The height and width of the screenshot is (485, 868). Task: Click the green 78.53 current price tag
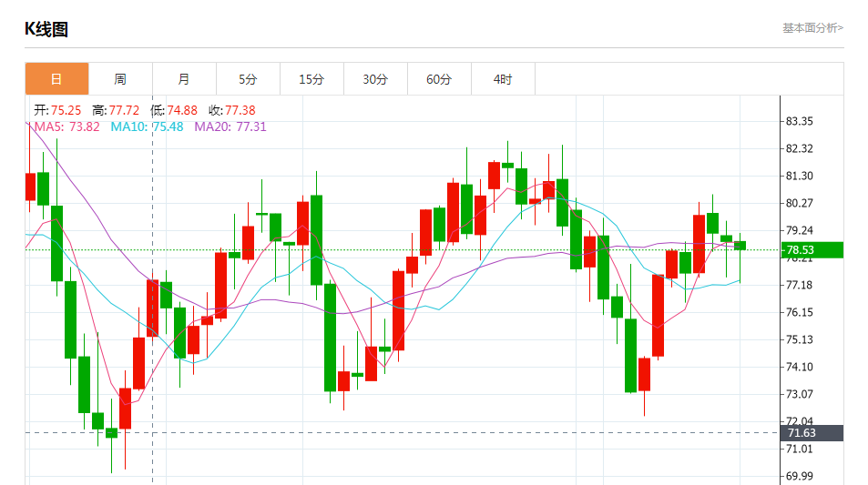click(x=812, y=250)
